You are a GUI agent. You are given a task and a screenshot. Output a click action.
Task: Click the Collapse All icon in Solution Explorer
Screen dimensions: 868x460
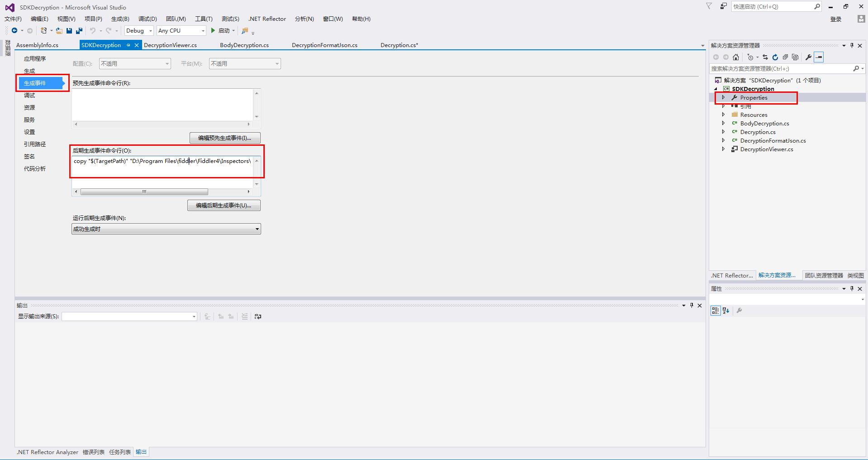pos(785,57)
